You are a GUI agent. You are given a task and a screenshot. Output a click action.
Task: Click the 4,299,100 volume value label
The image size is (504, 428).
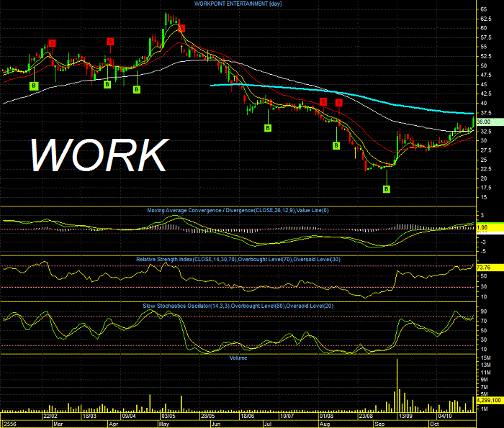click(490, 400)
